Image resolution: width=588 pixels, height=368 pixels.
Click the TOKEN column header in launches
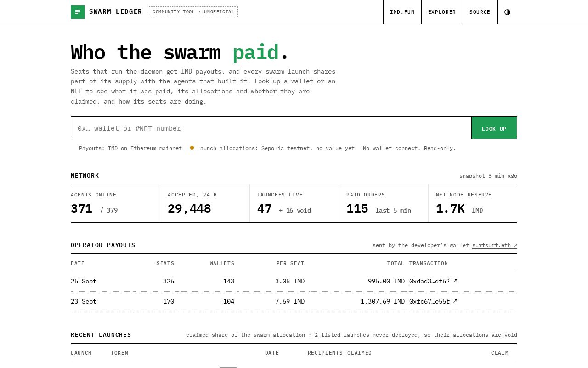click(x=119, y=353)
